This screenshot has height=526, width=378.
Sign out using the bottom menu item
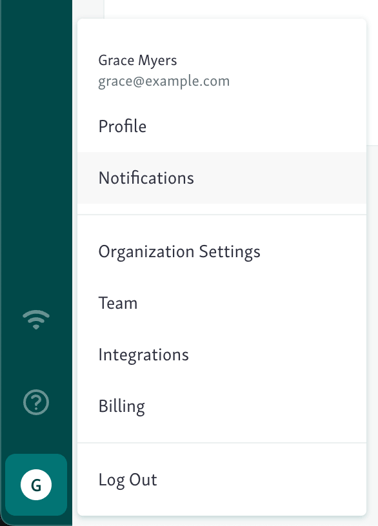[x=222, y=480]
